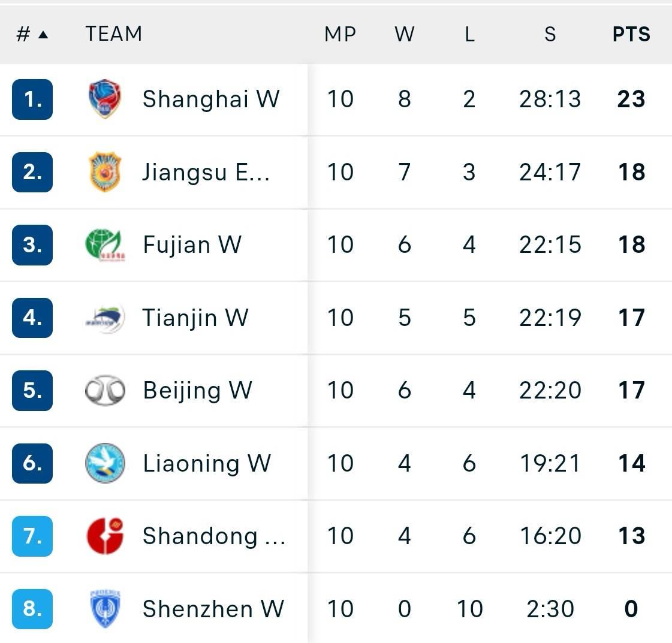Sort the table by PTS column
Viewport: 672px width, 643px height.
click(x=631, y=34)
